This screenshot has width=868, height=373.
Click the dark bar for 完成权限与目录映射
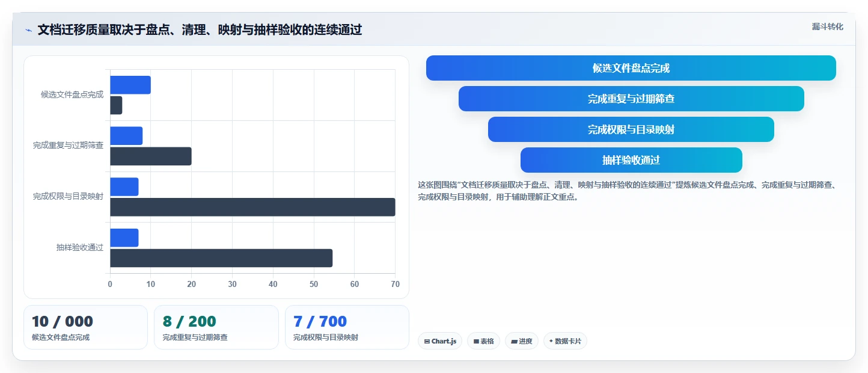click(252, 207)
